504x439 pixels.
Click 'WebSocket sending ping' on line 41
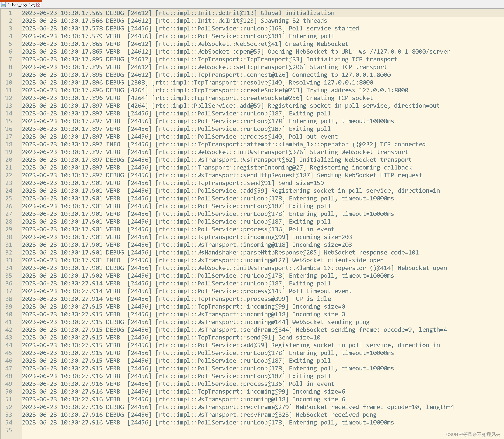click(x=331, y=322)
